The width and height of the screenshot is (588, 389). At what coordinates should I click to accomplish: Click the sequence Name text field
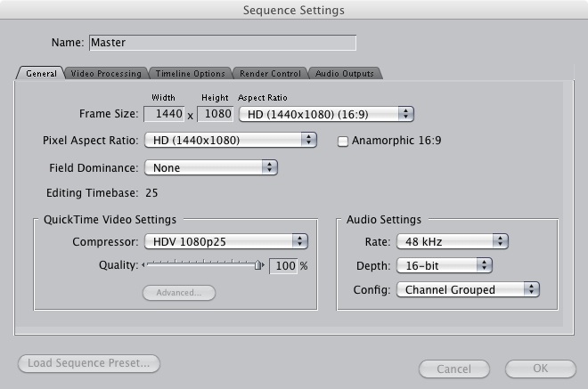click(x=222, y=43)
